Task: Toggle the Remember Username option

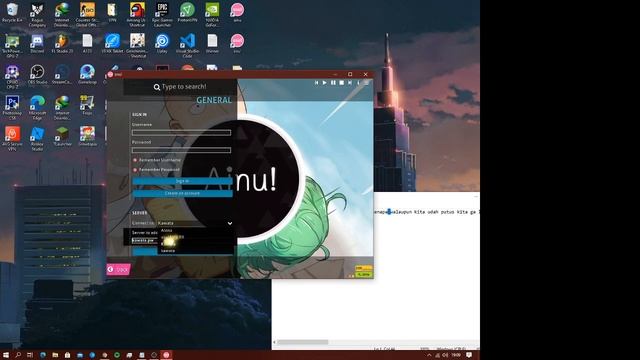Action: pos(157,160)
